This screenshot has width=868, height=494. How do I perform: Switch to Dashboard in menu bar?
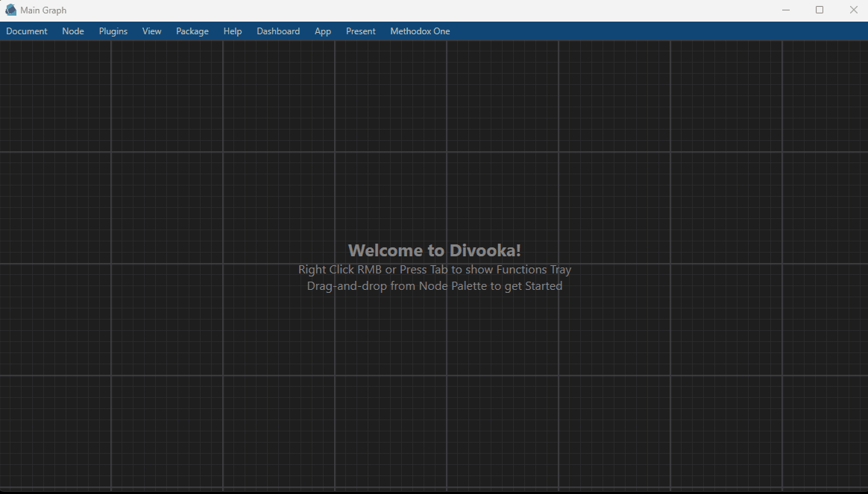click(278, 31)
